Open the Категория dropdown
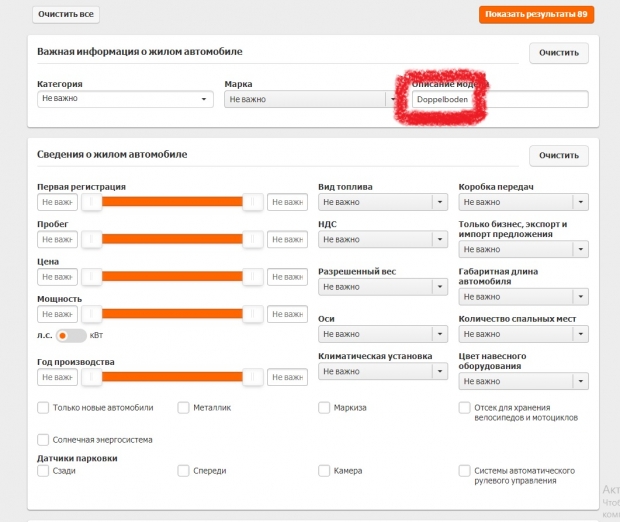The image size is (620, 522). tap(125, 99)
